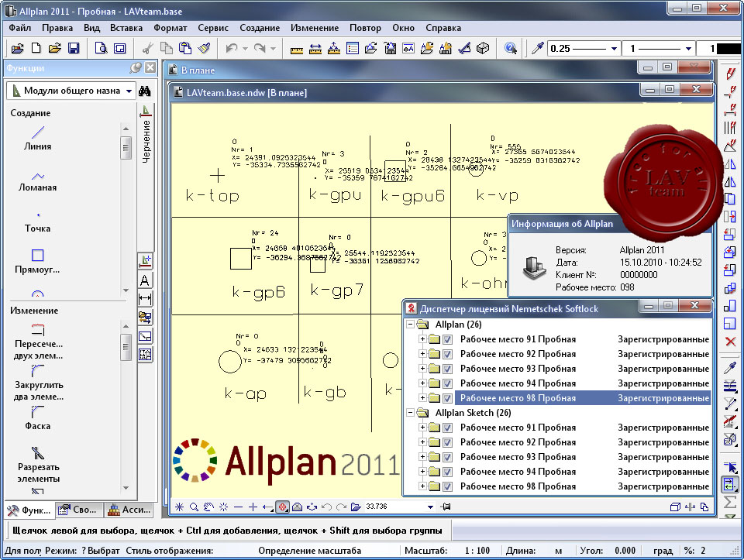Open the pen thickness 0.25 dropdown

pos(614,48)
